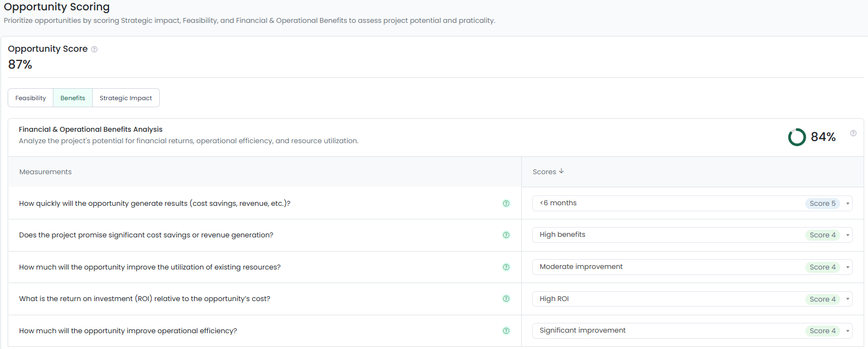Sort by the Scores column arrow
Image resolution: width=868 pixels, height=349 pixels.
pos(562,172)
